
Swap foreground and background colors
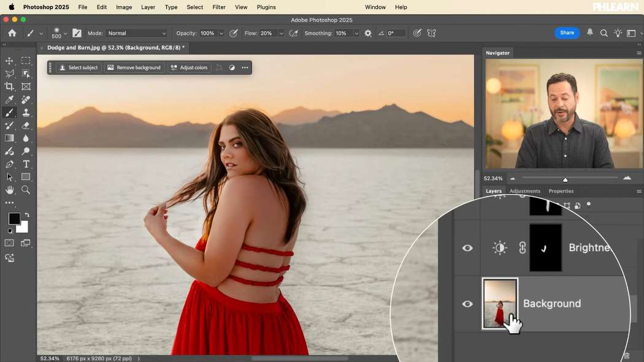click(x=27, y=215)
